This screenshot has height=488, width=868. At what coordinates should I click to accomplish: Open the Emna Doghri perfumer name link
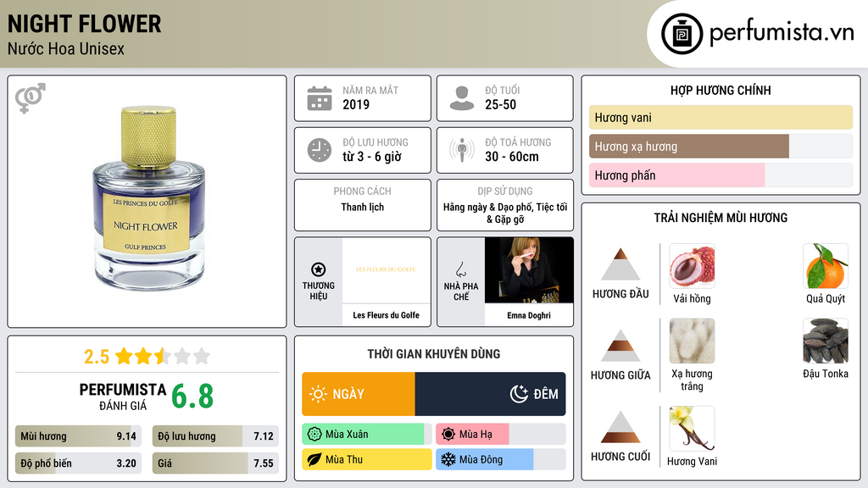click(x=529, y=315)
